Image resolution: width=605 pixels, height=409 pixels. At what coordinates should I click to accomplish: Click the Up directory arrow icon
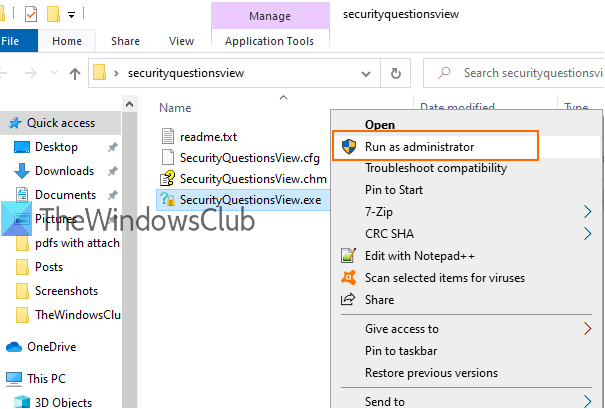coord(75,73)
